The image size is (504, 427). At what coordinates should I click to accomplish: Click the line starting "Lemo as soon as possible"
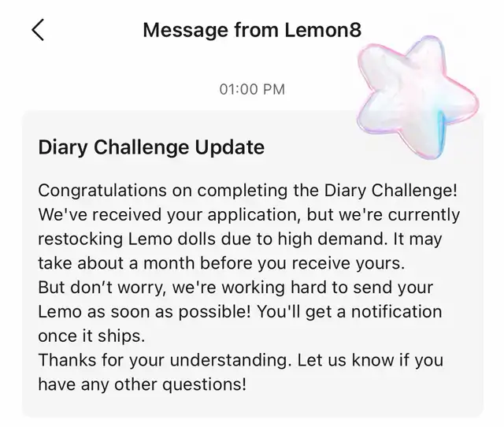click(x=240, y=312)
